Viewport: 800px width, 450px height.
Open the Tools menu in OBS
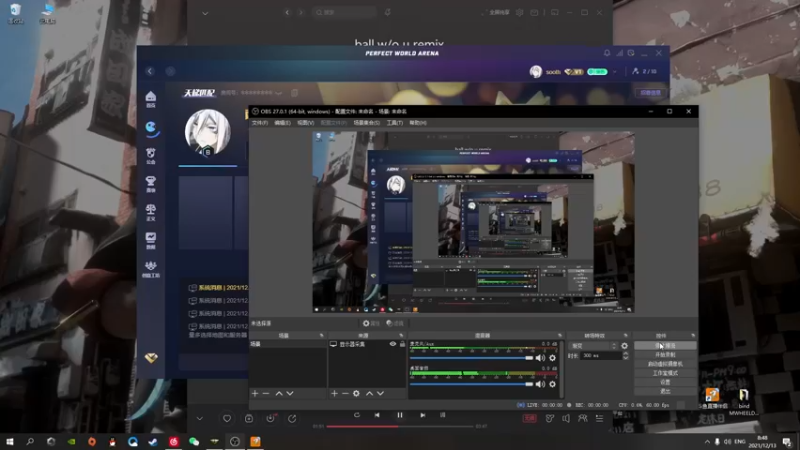tap(394, 123)
